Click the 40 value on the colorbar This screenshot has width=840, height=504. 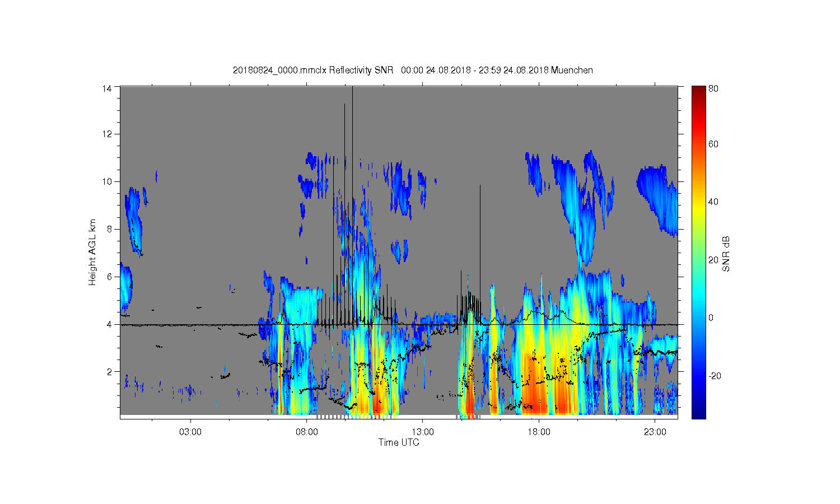coord(713,202)
